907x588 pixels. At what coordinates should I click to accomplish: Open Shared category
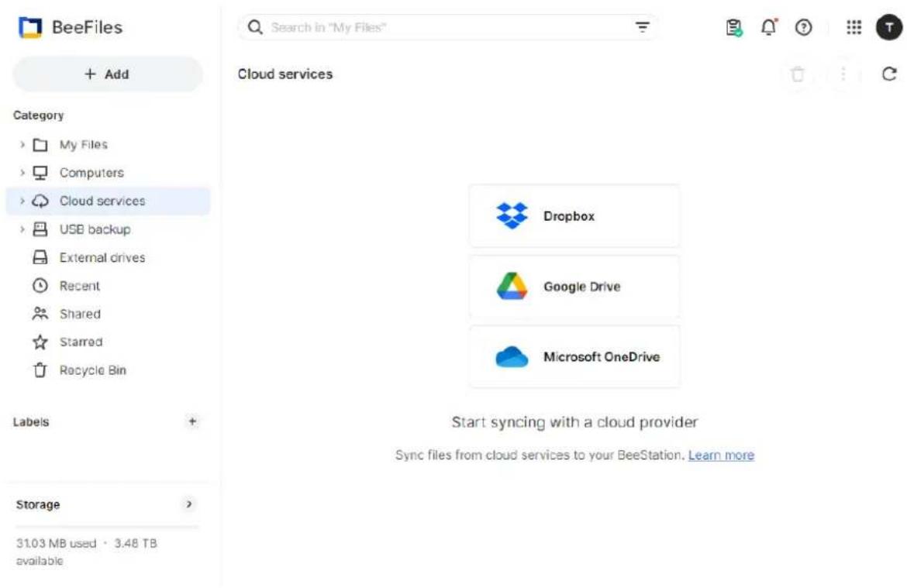coord(109,314)
